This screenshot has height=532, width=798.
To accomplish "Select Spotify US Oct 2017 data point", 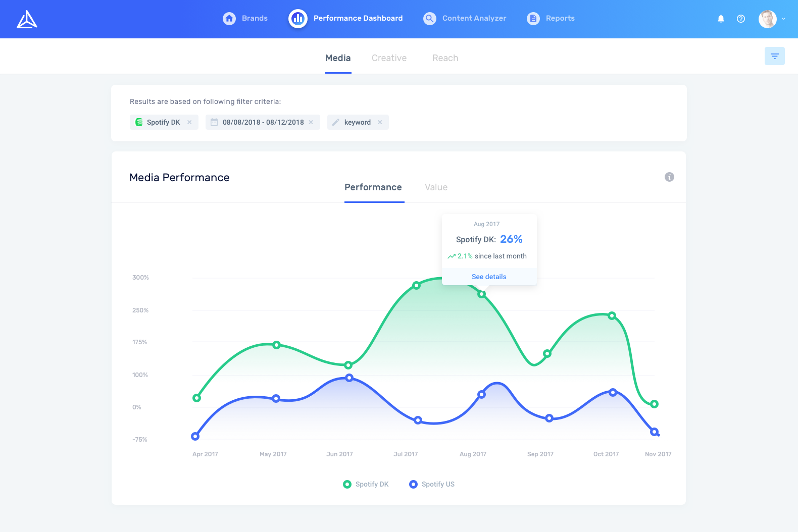I will (613, 392).
